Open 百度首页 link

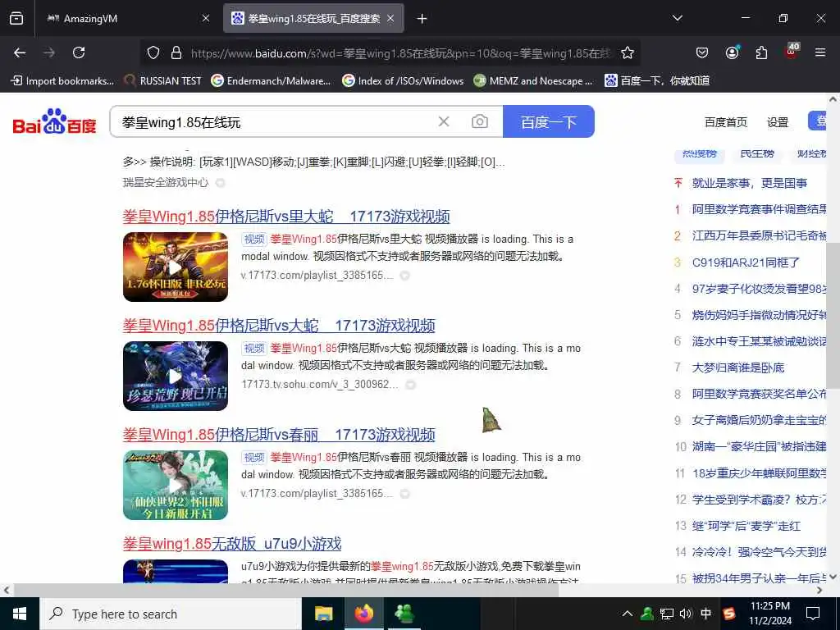pyautogui.click(x=725, y=122)
